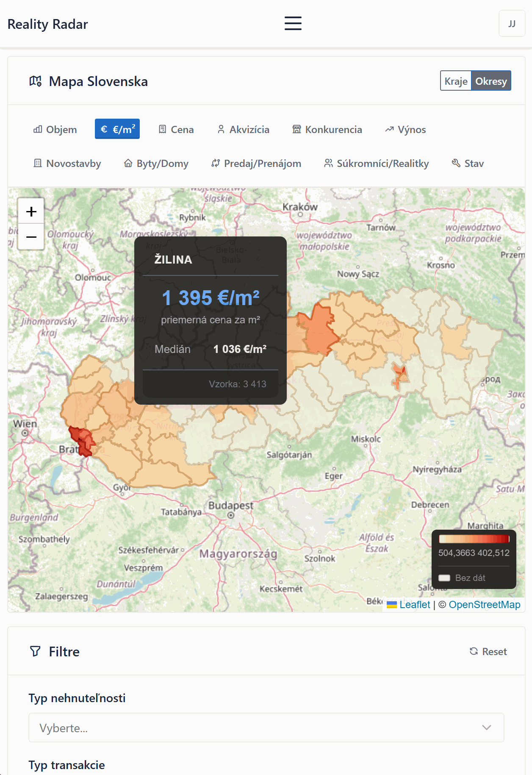532x775 pixels.
Task: Select the Výnos metric tab
Action: coord(405,129)
